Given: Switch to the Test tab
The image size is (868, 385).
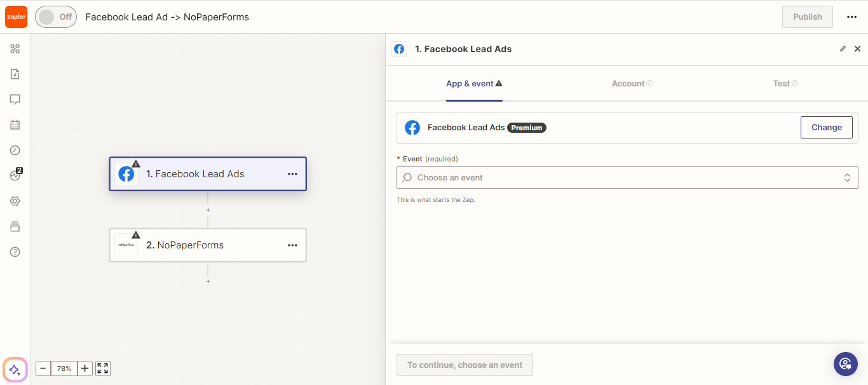Looking at the screenshot, I should tap(785, 84).
